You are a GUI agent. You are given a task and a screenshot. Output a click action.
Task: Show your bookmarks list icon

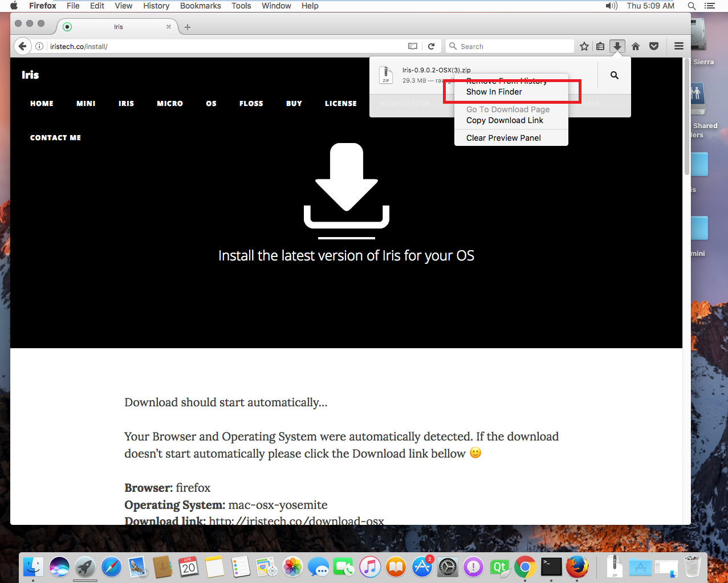pyautogui.click(x=600, y=46)
